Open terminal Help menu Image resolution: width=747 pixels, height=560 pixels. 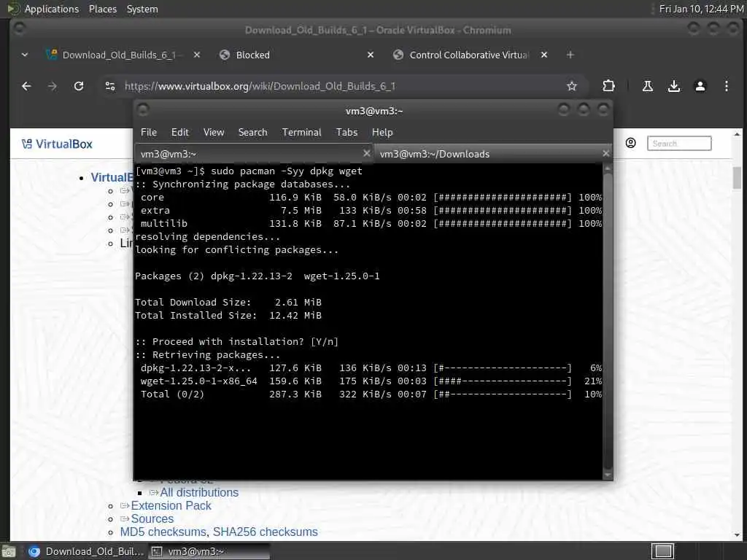point(382,133)
